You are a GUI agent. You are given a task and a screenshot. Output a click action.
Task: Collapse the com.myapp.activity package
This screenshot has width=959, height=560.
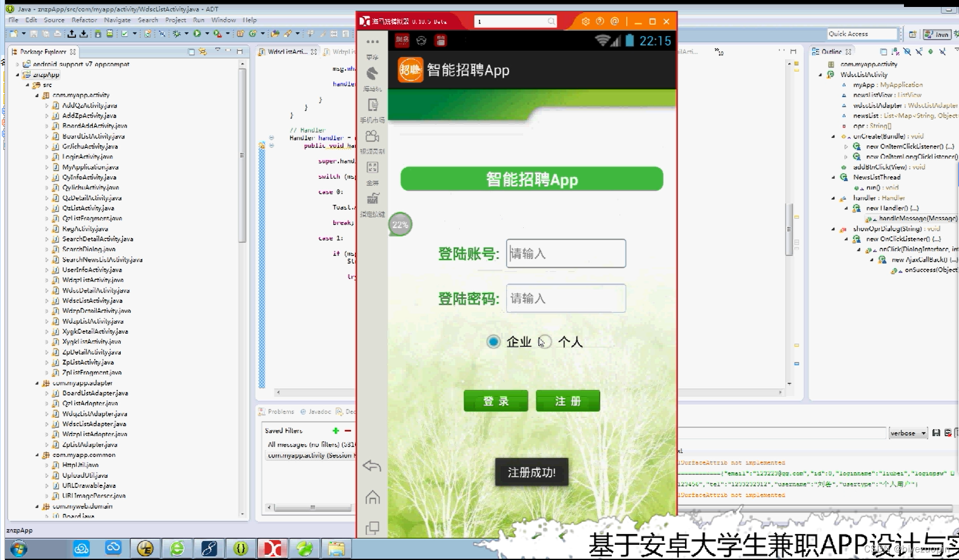[x=38, y=95]
